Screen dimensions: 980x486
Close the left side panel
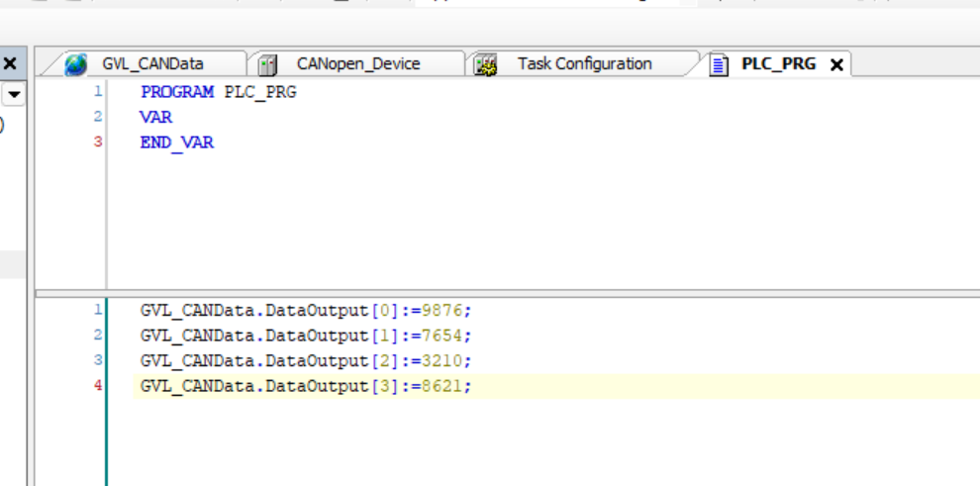click(10, 63)
